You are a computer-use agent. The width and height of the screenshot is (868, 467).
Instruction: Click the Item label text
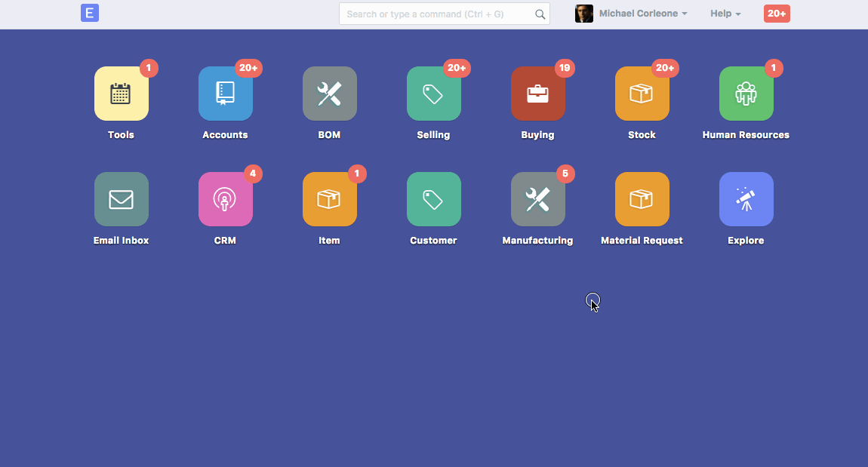329,241
